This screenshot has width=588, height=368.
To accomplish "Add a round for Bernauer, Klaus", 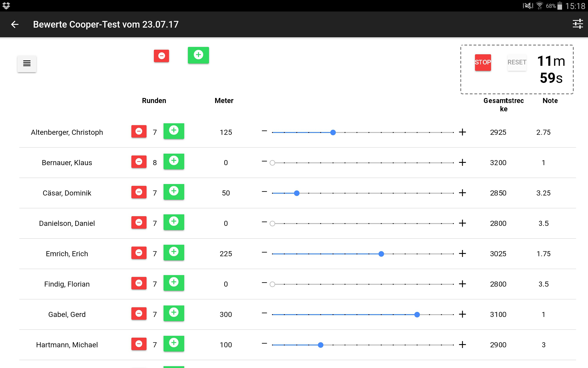I will tap(174, 161).
